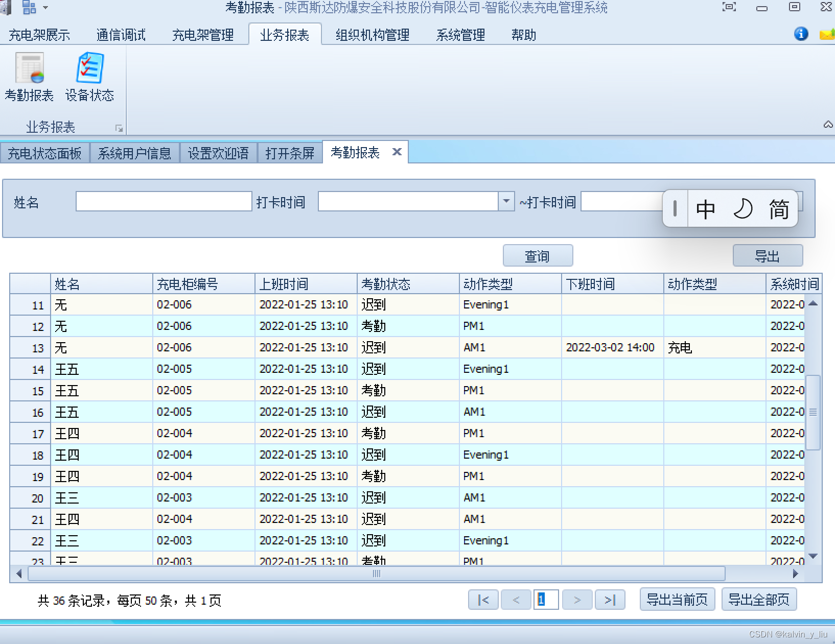
Task: Click 迟到 status cell in row 21
Action: click(x=408, y=519)
